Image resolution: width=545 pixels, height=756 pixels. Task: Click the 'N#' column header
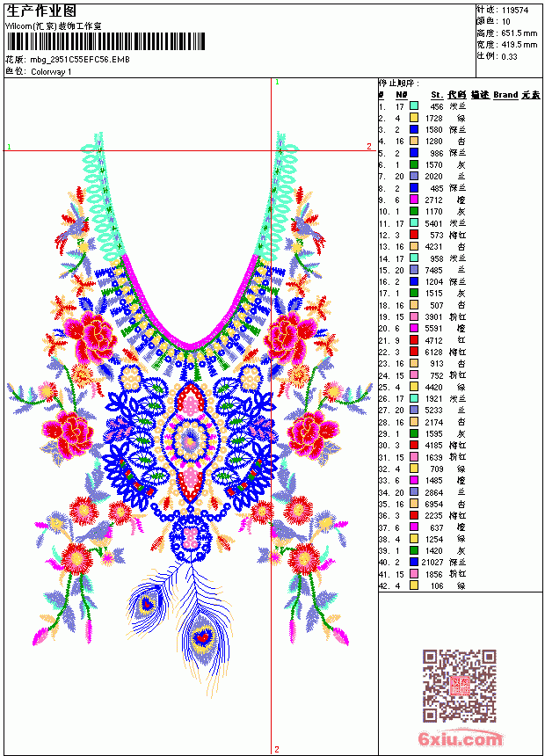[401, 95]
